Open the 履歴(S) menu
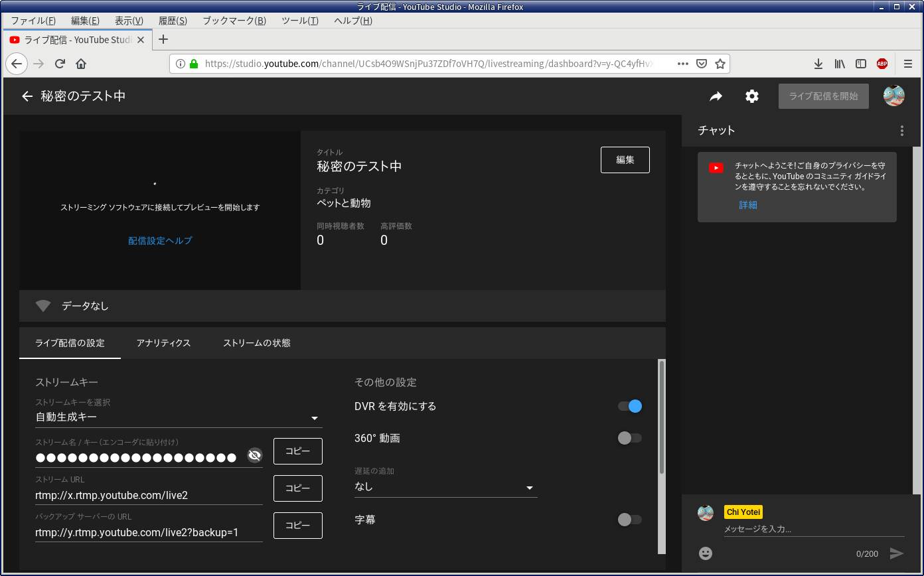Viewport: 924px width, 576px height. click(173, 21)
